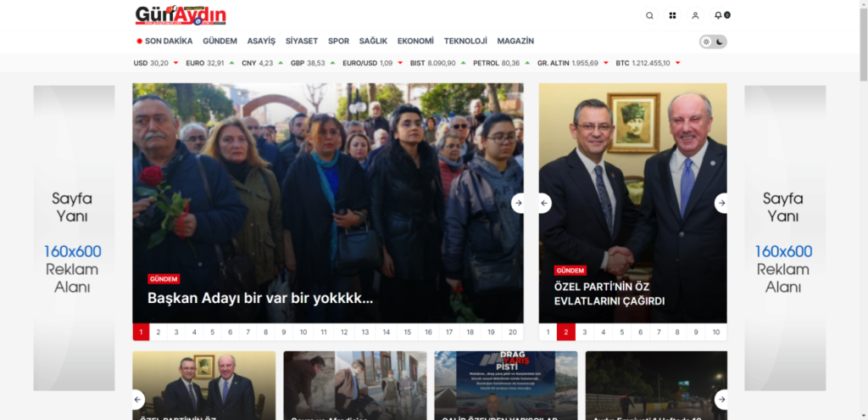Image resolution: width=868 pixels, height=420 pixels.
Task: Open the grid apps menu icon
Action: (672, 15)
